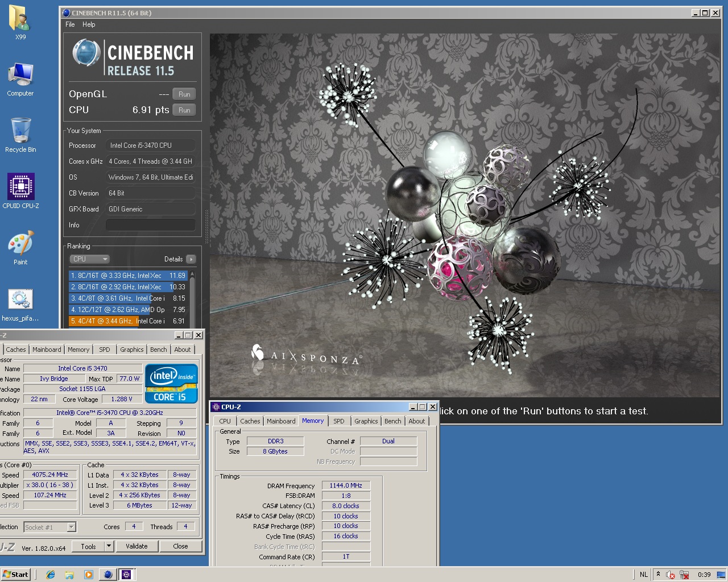Viewport: 728px width, 582px height.
Task: Switch to Graphics tab in left CPU-Z window
Action: tap(132, 350)
